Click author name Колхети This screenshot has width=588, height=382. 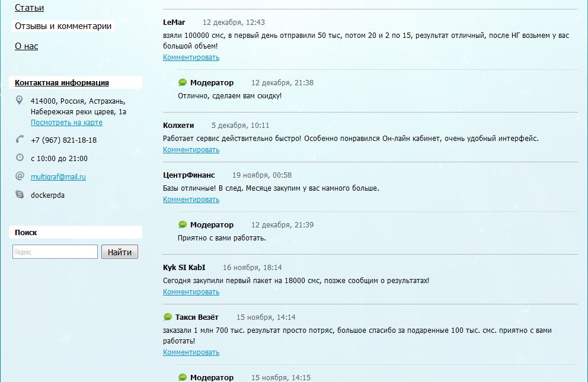tap(178, 126)
